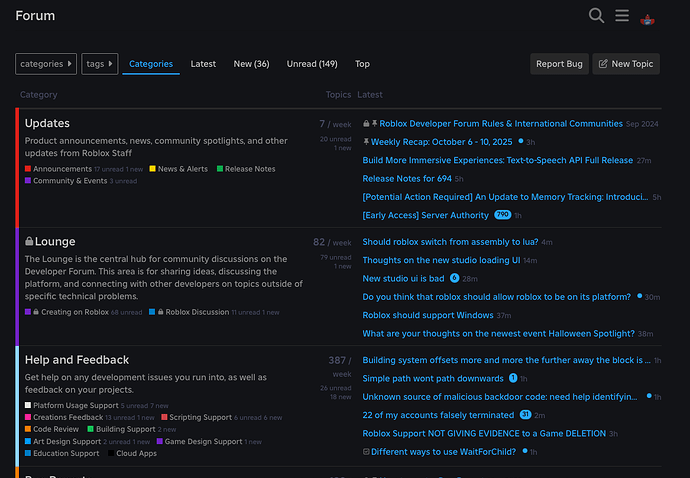Viewport: 690px width, 478px height.
Task: Click the lock icon beside Lounge heading
Action: point(29,241)
